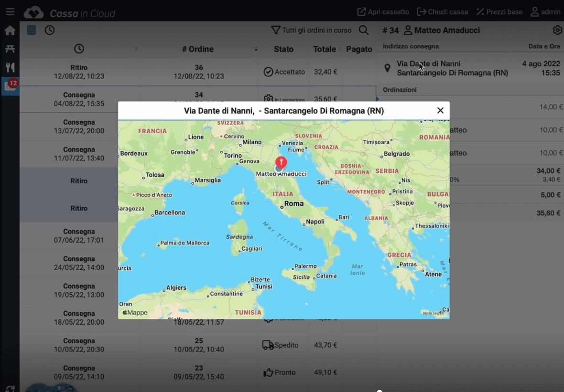Click order number 25 cell
Image resolution: width=564 pixels, height=392 pixels.
(x=198, y=345)
